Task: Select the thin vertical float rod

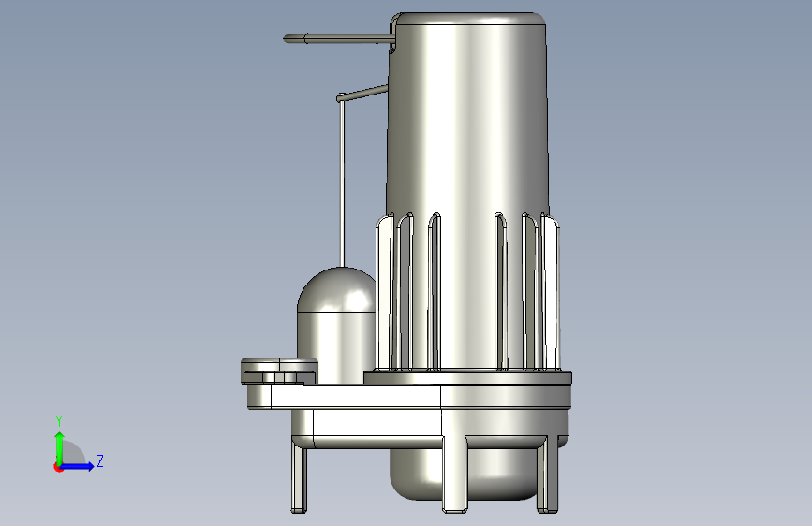Action: coord(341,183)
